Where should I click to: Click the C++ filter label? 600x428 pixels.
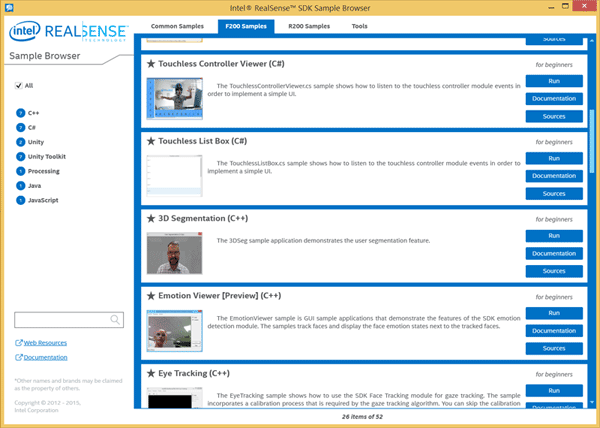tap(33, 113)
